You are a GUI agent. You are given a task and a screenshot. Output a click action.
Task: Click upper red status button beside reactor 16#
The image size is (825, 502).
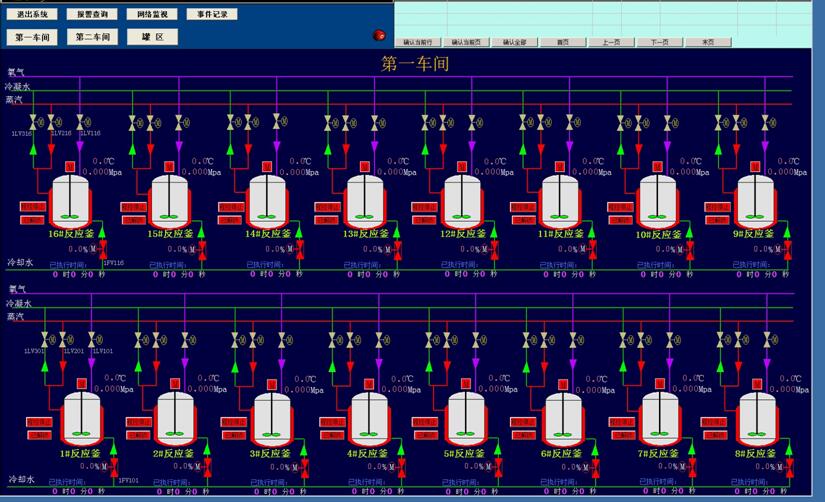click(33, 206)
